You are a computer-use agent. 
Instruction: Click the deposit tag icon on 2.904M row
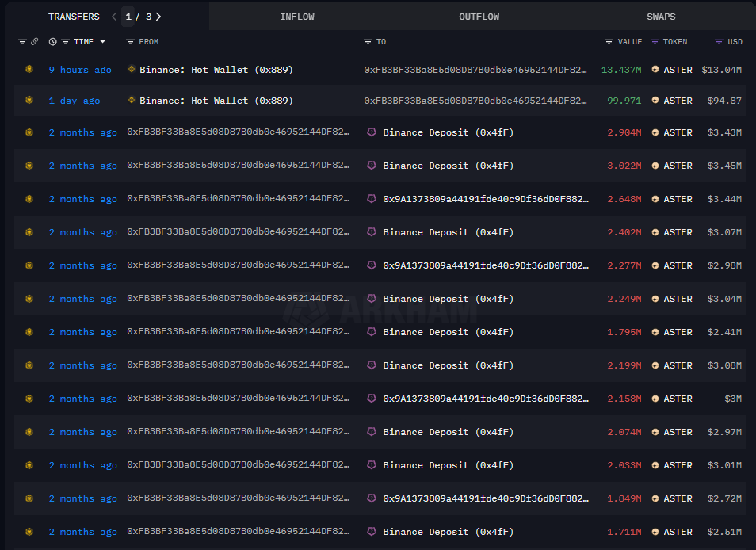click(372, 132)
